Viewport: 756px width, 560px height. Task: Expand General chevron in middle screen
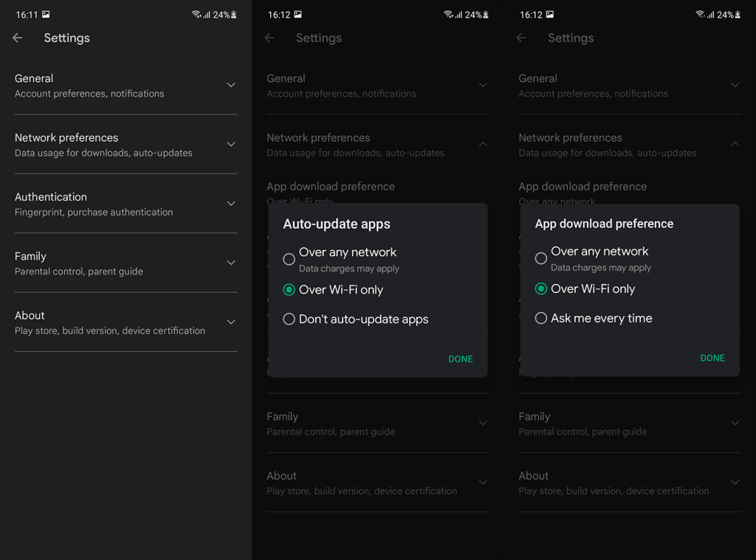pyautogui.click(x=483, y=86)
